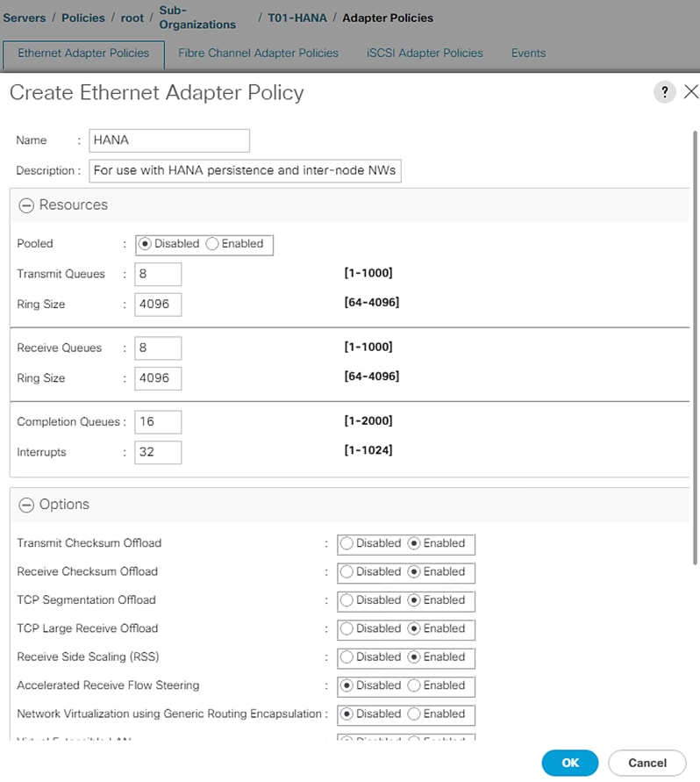Click the Servers breadcrumb link
This screenshot has height=782, width=700.
click(x=24, y=18)
